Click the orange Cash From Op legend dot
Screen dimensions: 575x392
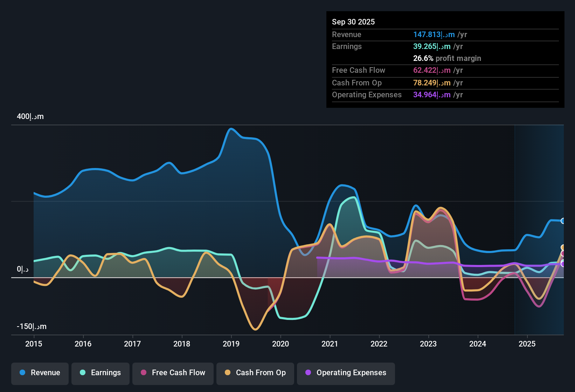228,373
